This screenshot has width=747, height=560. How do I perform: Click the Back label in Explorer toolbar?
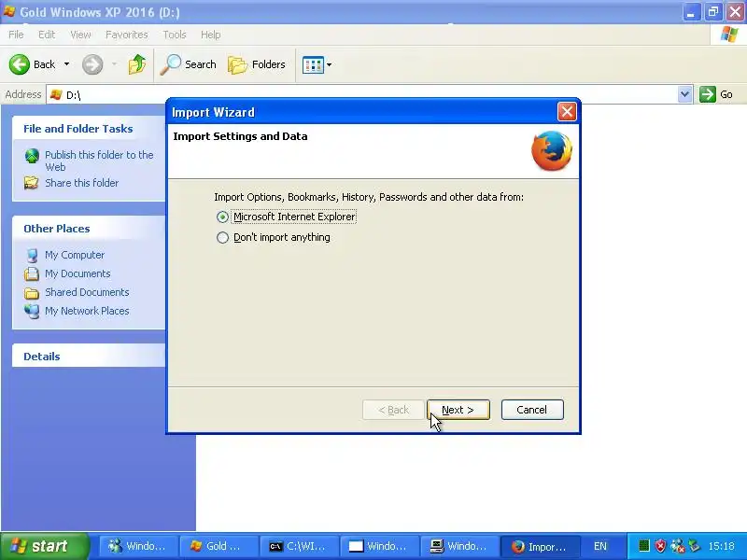click(44, 64)
